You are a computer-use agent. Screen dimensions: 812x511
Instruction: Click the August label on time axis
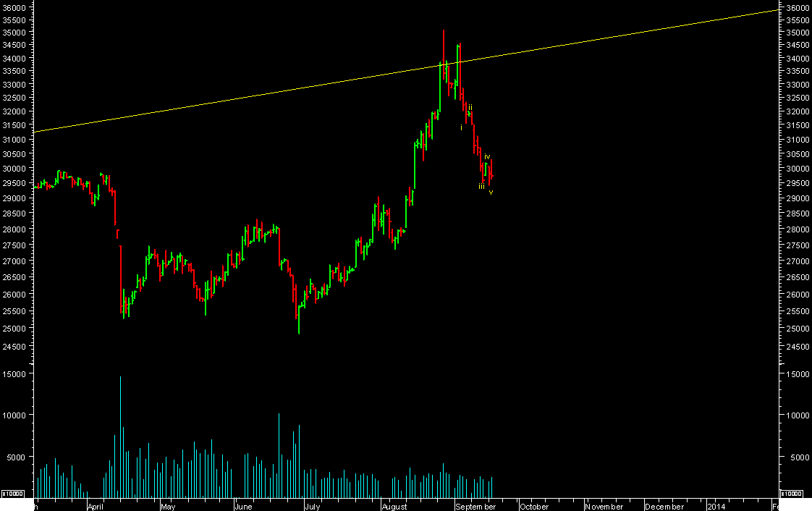point(394,507)
